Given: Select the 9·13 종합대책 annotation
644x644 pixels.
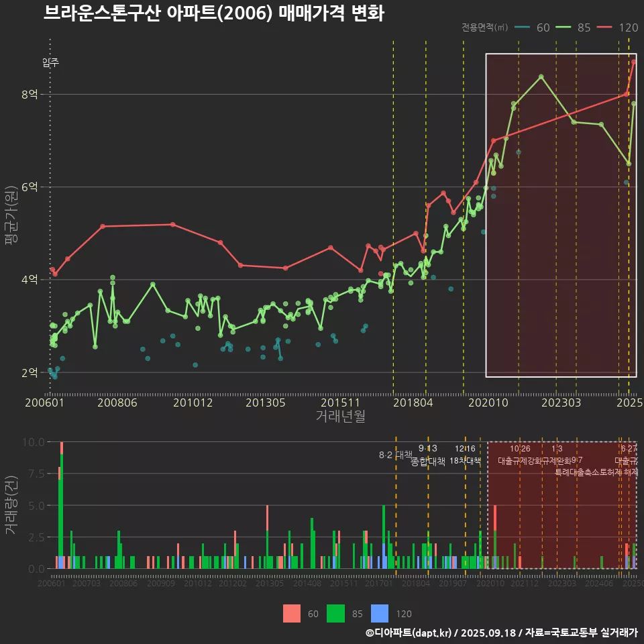Looking at the screenshot, I should click(427, 455).
